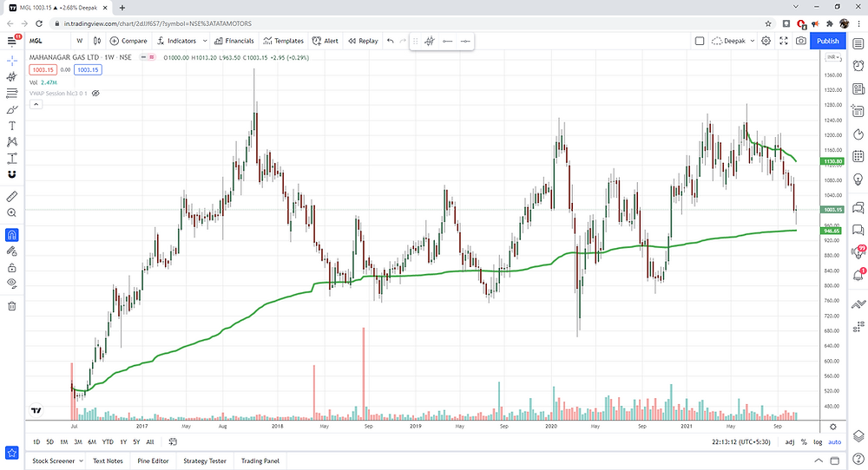Open the Help center question icon
The image size is (868, 470).
(x=858, y=459)
